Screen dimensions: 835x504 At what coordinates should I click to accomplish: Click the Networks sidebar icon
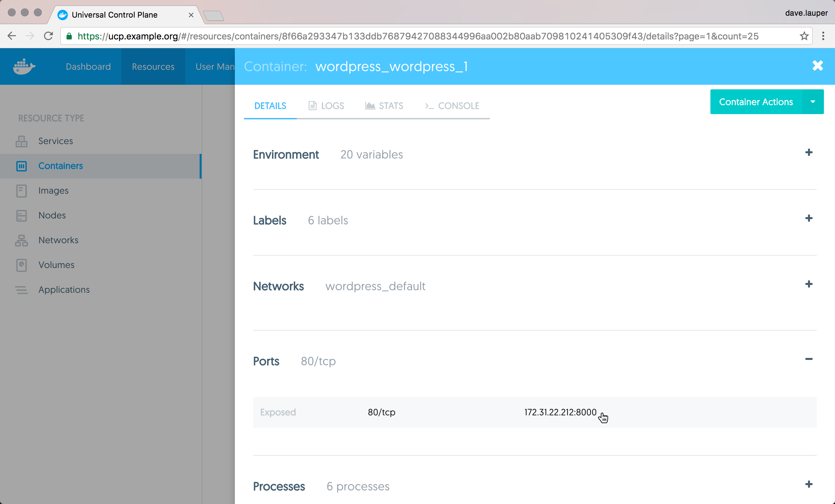tap(21, 241)
